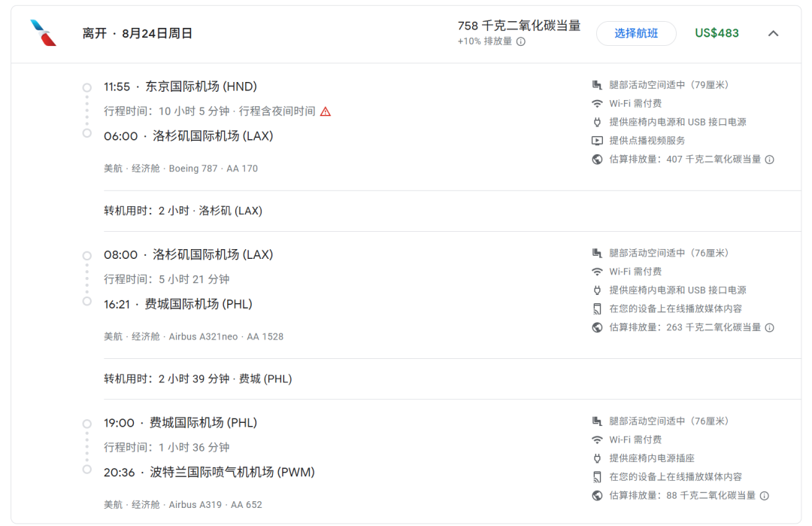This screenshot has width=812, height=526.
Task: Click the American Airlines logo
Action: 43,33
